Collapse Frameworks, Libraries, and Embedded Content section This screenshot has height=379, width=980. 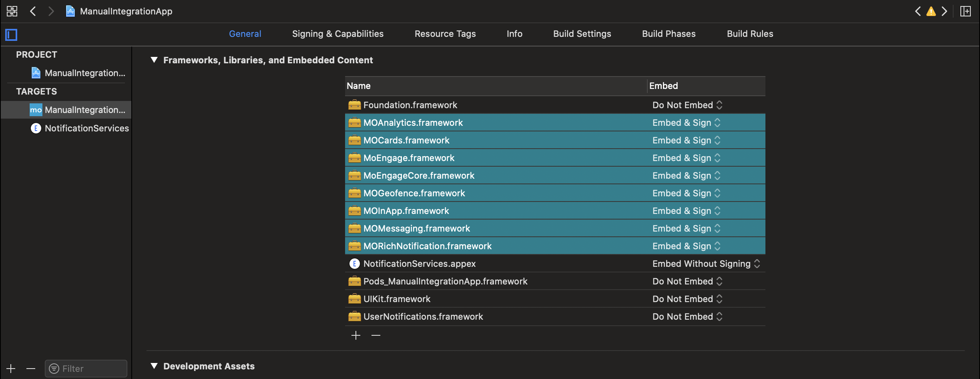pos(154,60)
